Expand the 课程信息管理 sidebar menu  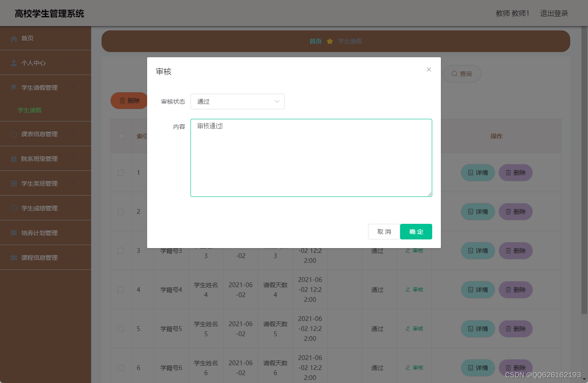coord(46,258)
